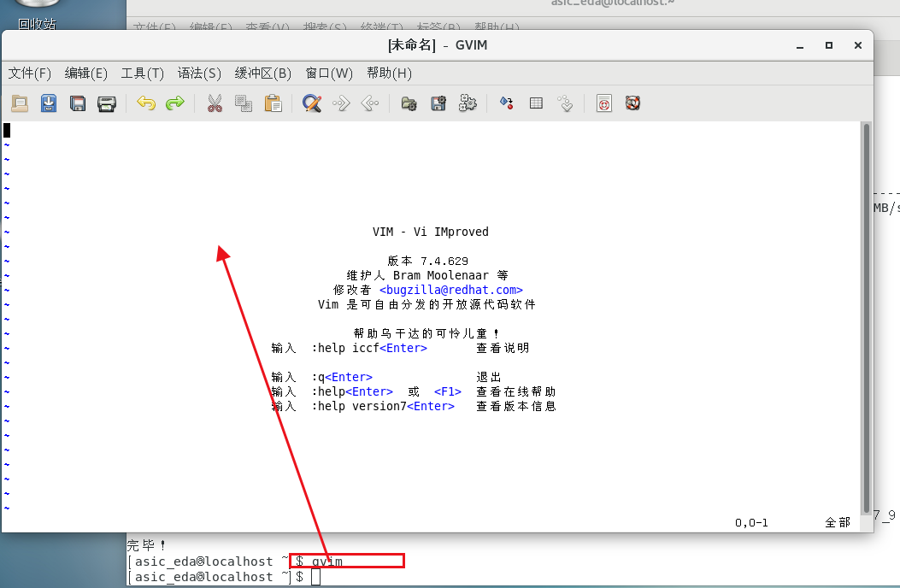Click the Open file toolbar icon
Viewport: 900px width, 588px height.
click(20, 103)
